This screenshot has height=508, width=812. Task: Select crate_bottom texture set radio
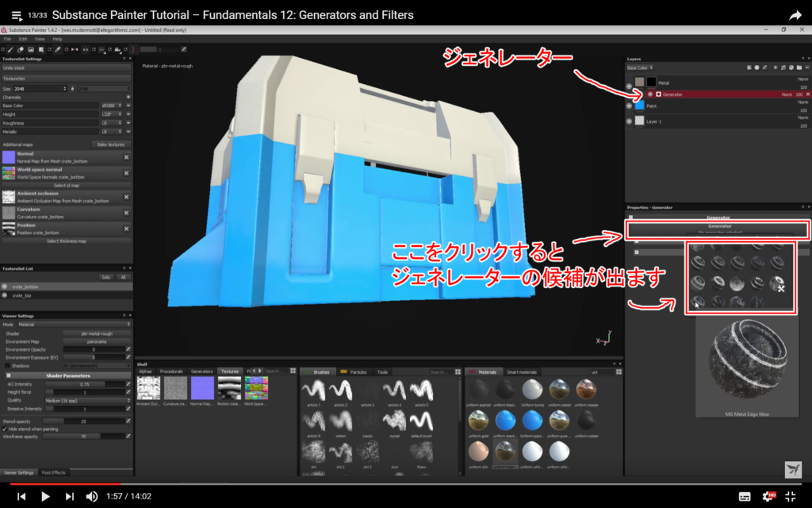[5, 287]
